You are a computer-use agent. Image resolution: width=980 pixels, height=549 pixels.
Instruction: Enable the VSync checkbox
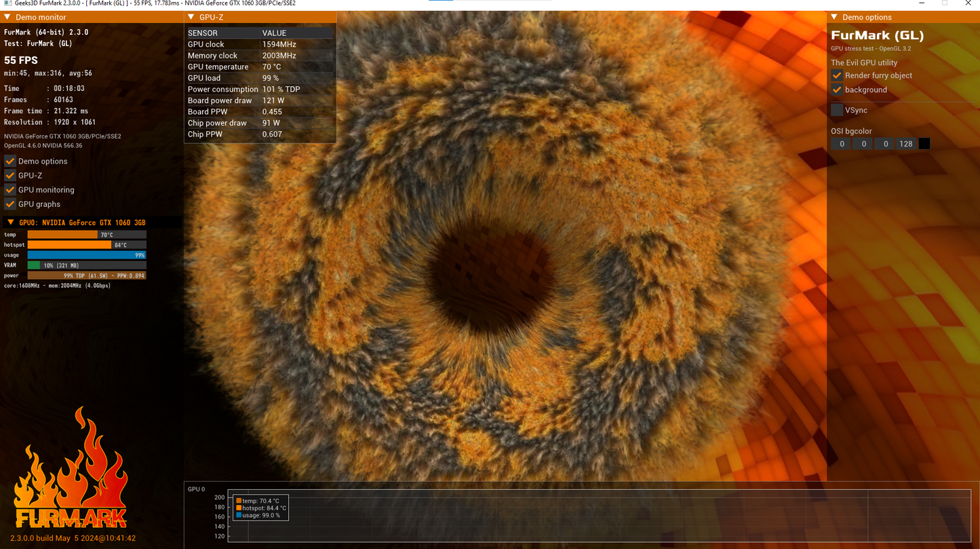[x=837, y=110]
